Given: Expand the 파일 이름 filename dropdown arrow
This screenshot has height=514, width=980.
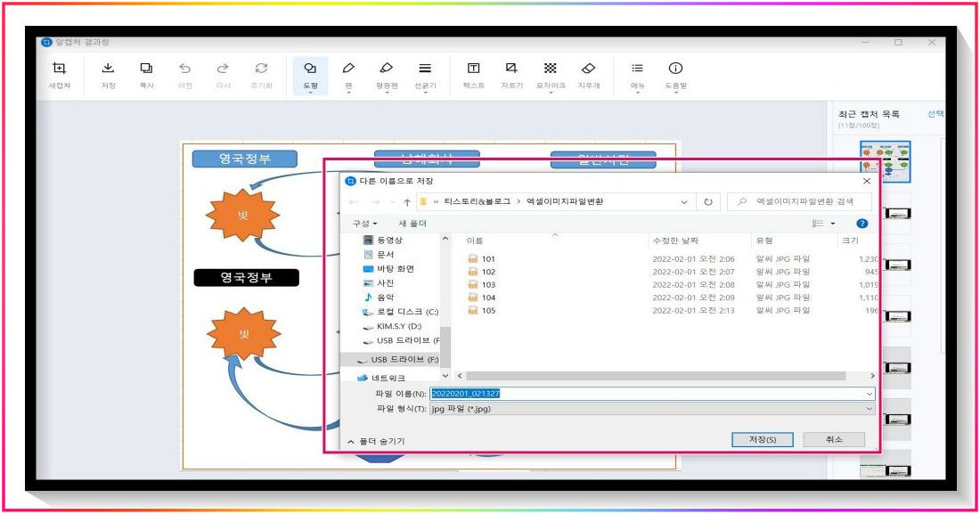Looking at the screenshot, I should coord(869,394).
